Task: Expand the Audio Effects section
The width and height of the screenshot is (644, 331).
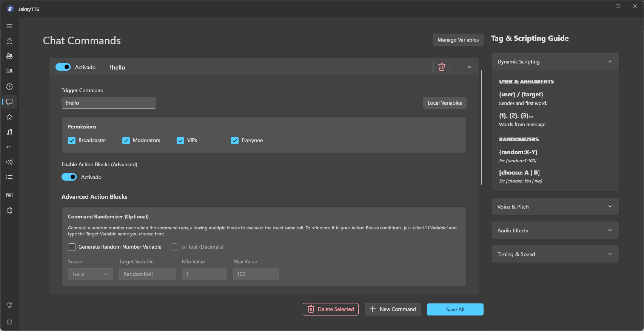Action: tap(555, 230)
